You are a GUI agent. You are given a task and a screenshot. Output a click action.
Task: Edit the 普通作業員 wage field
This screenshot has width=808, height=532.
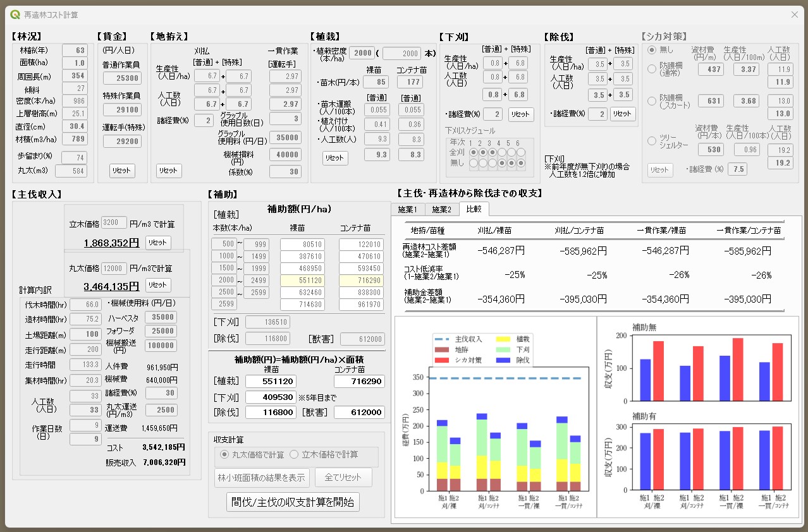121,78
